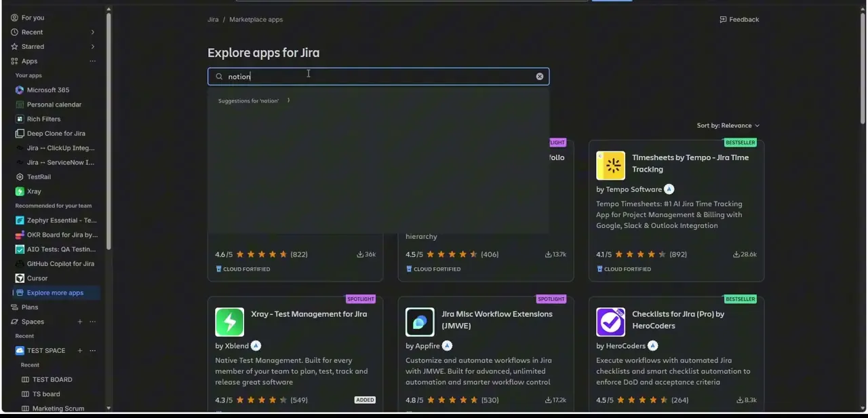
Task: Open Spaces more options menu
Action: coord(93,322)
